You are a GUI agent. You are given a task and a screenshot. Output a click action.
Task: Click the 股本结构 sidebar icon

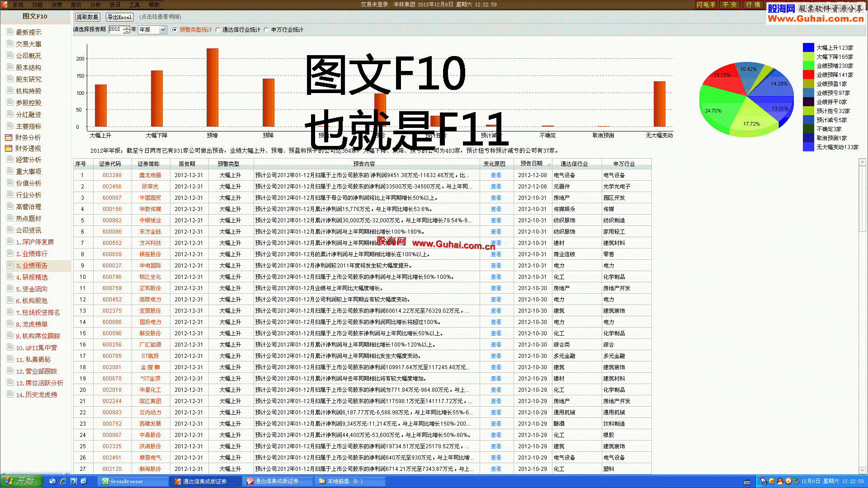pyautogui.click(x=10, y=67)
